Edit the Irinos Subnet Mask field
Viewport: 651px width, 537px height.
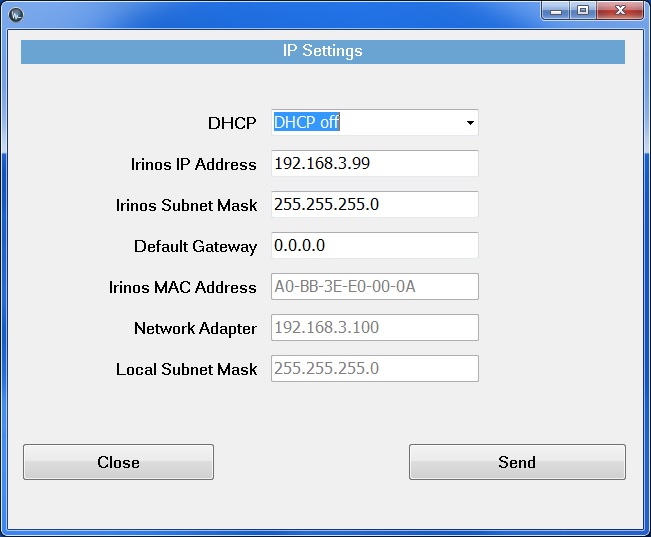(374, 204)
